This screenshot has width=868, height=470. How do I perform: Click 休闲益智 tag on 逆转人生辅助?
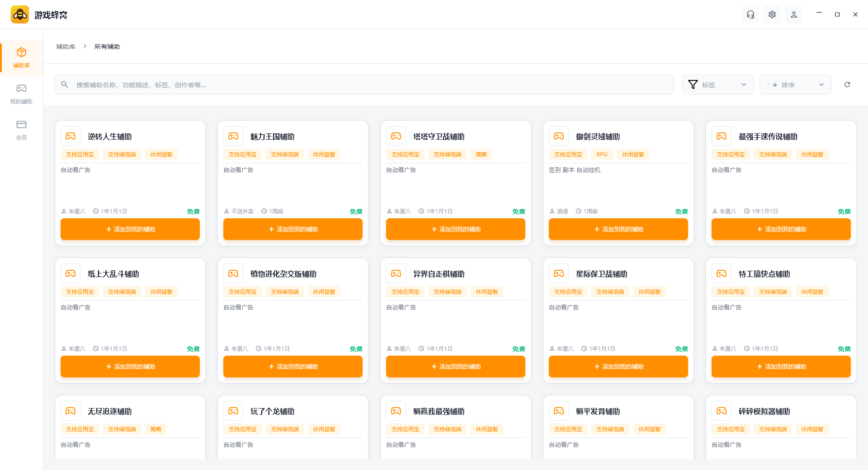pyautogui.click(x=161, y=155)
